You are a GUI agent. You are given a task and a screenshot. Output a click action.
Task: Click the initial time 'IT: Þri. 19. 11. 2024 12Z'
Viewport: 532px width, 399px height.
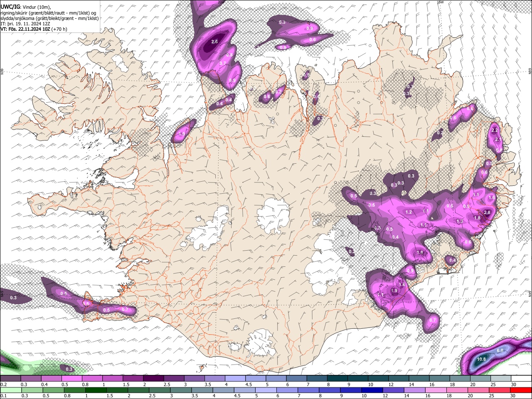(x=25, y=24)
